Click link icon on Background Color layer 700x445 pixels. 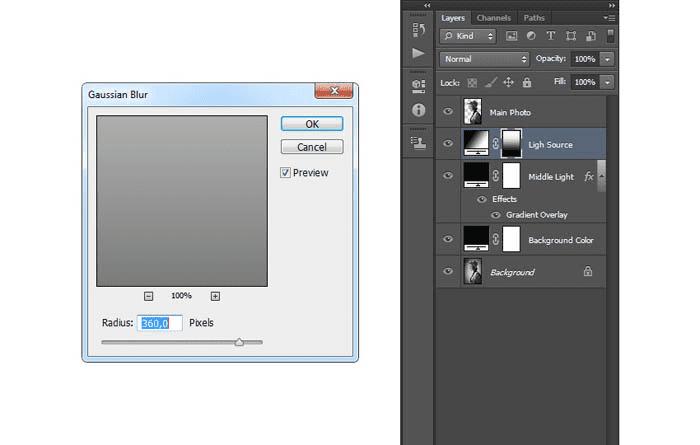click(495, 239)
